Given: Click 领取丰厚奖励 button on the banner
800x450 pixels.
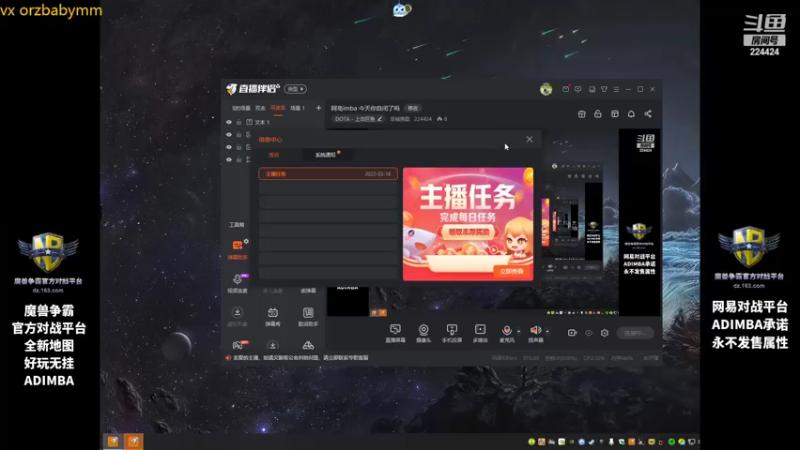Looking at the screenshot, I should tap(468, 232).
